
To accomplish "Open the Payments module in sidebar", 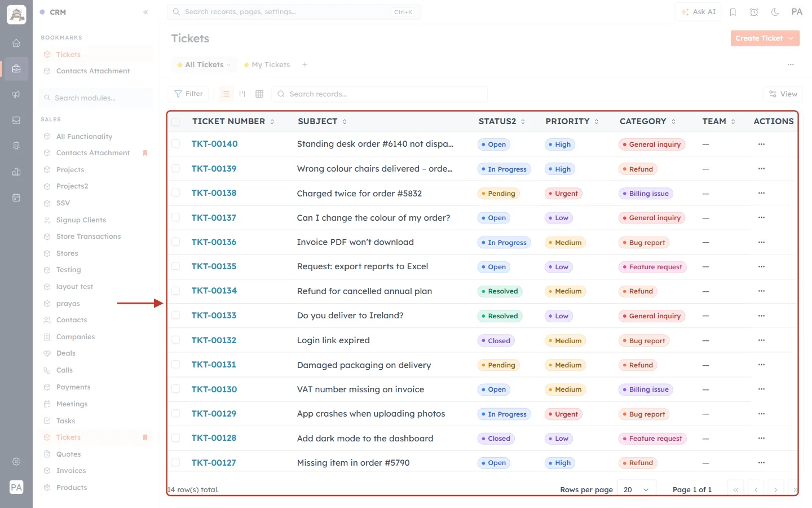I will point(73,387).
